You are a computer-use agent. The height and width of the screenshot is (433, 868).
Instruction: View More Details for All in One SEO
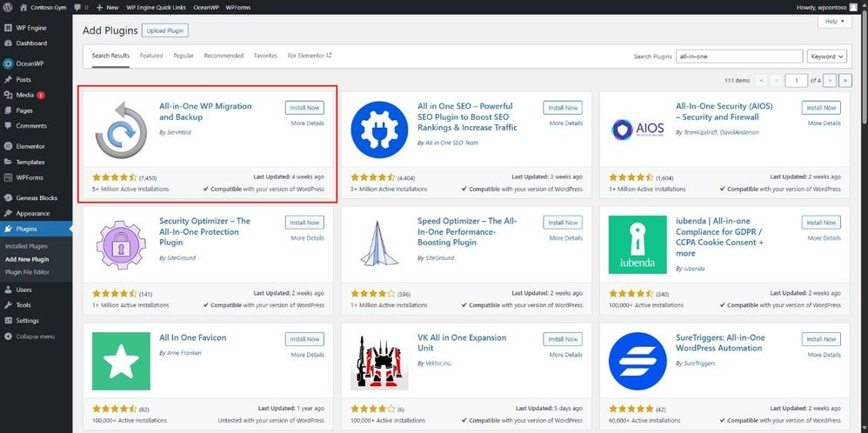coord(565,123)
